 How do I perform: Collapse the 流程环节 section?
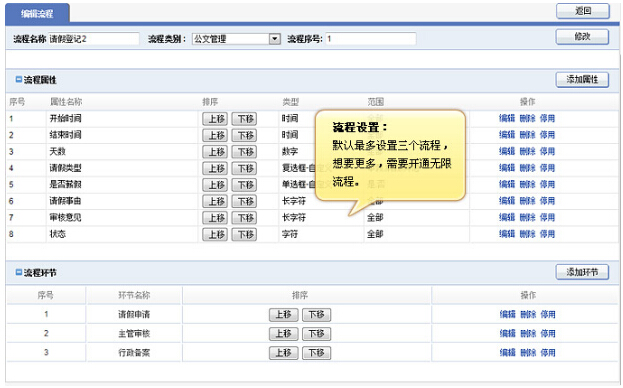(19, 272)
